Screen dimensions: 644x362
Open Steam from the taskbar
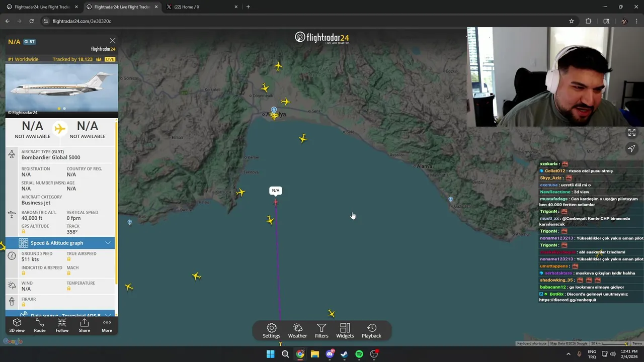click(344, 354)
